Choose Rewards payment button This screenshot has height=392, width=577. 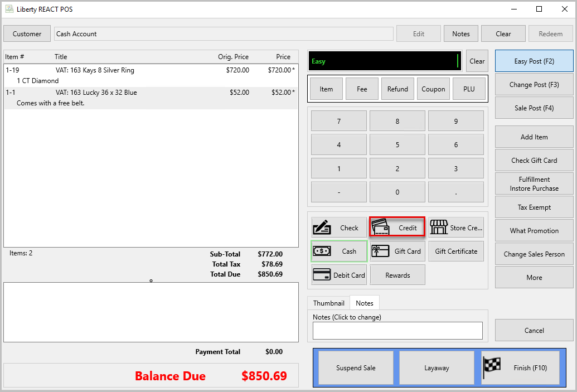(x=397, y=275)
